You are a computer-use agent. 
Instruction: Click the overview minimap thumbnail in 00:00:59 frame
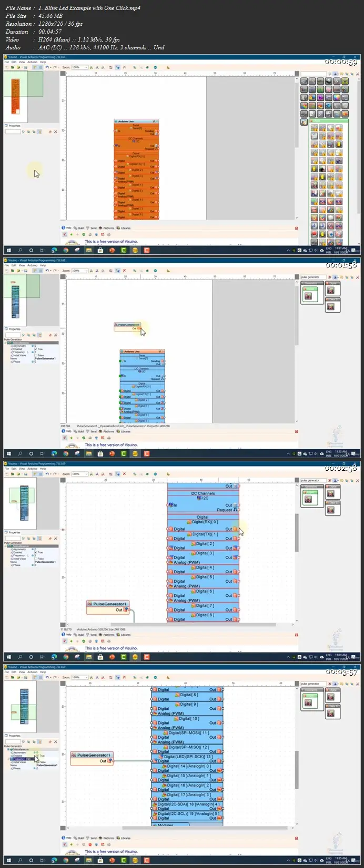pos(23,97)
